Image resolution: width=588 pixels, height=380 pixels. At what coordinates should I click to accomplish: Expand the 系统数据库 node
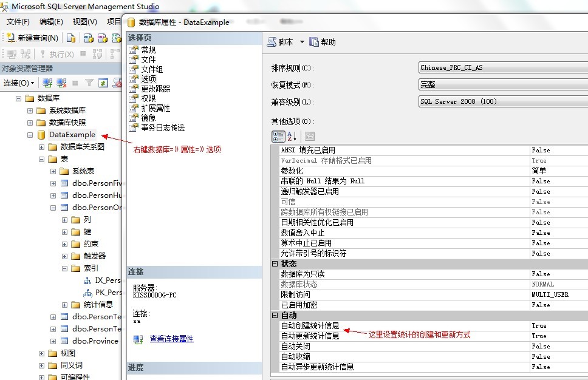30,110
